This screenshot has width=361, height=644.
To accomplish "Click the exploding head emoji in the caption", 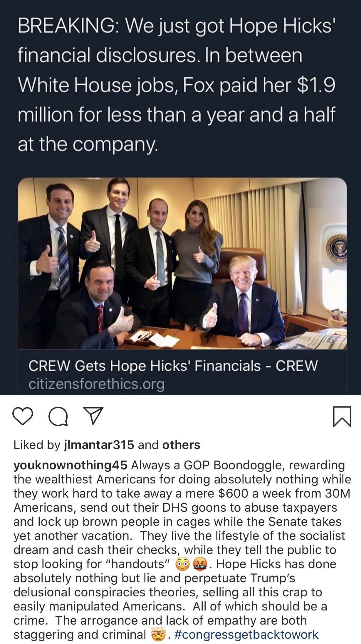I will [x=158, y=634].
